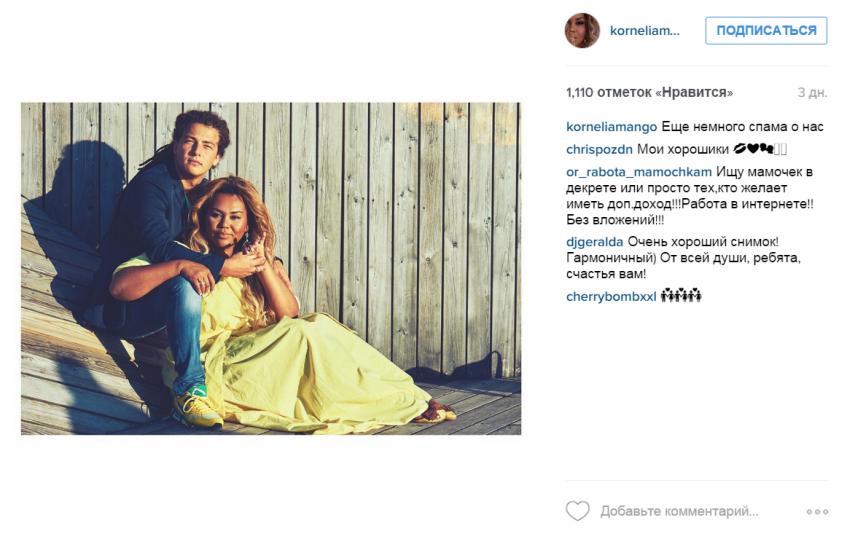
Task: Open the korneliam... profile name in header
Action: pos(644,31)
